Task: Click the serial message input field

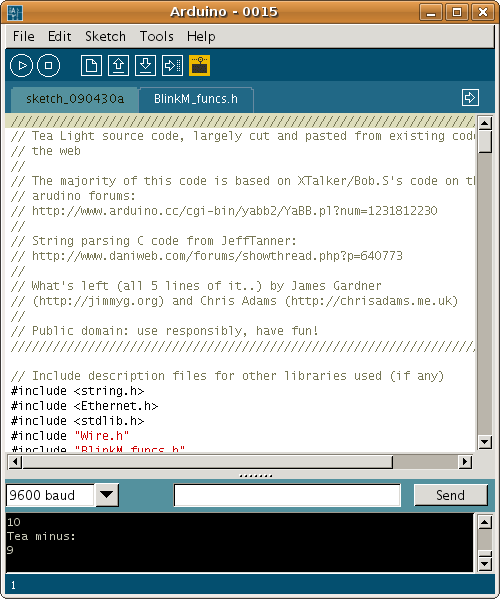Action: click(287, 495)
